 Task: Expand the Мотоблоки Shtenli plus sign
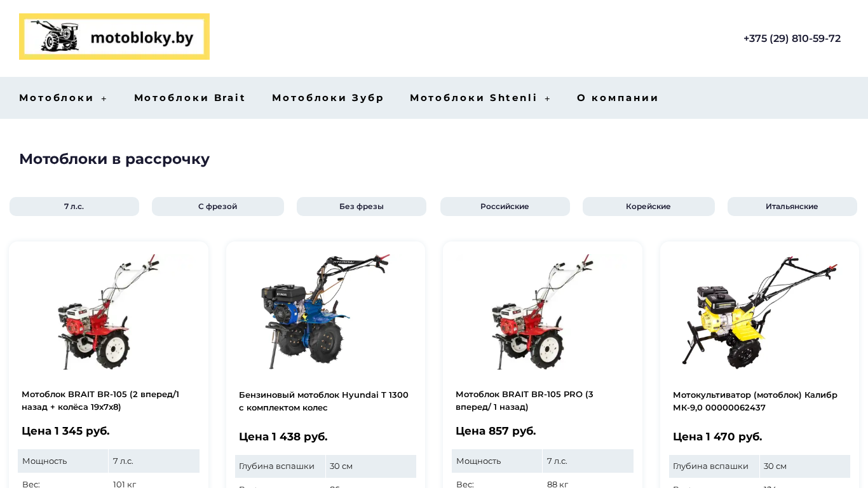(548, 98)
